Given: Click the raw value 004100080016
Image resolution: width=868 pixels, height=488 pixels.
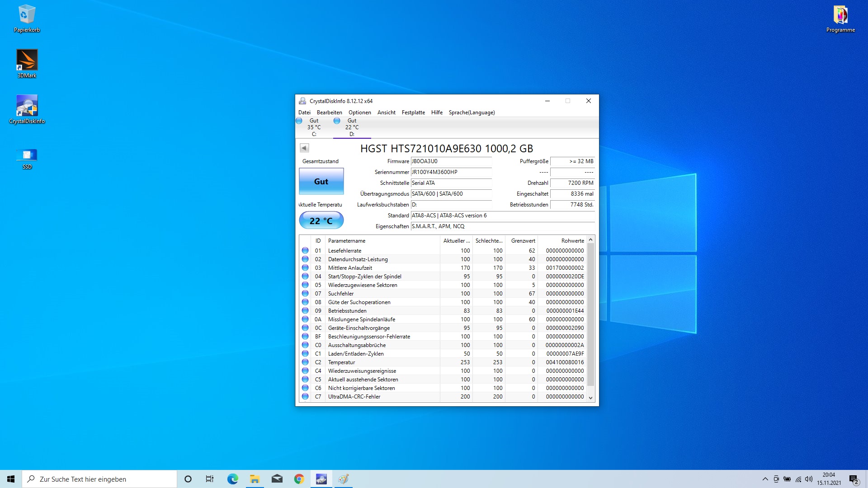Looking at the screenshot, I should [565, 362].
